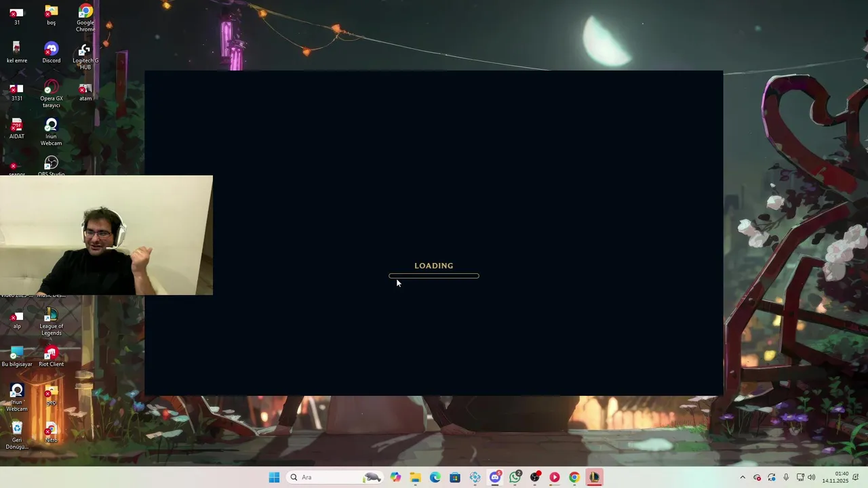This screenshot has width=868, height=488.
Task: Open File Explorer from the taskbar
Action: (415, 477)
